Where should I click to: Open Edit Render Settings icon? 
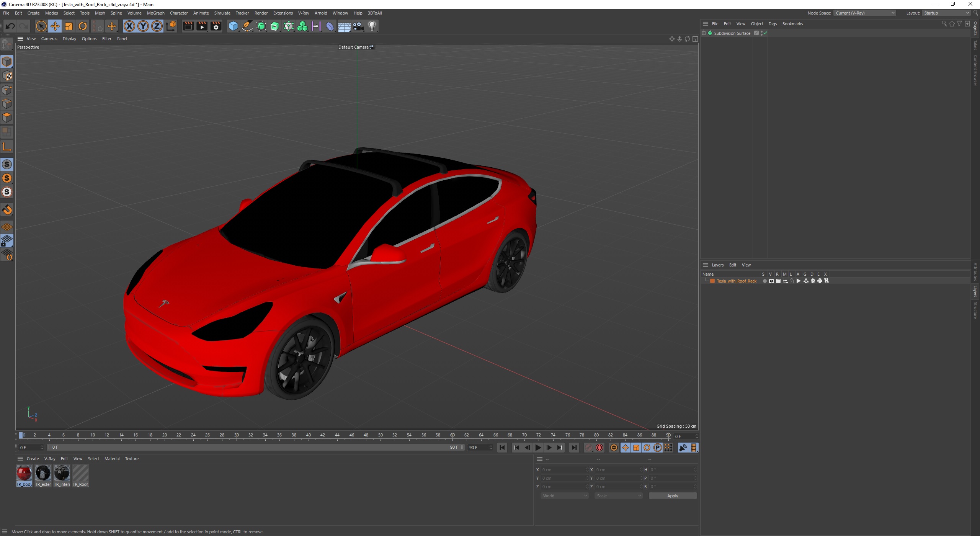pos(216,26)
